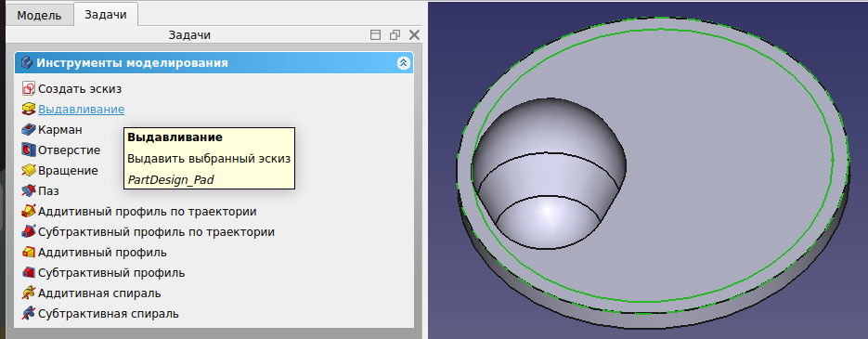This screenshot has width=868, height=339.
Task: Click the Subtractive pipe (Субтрактивный профиль по траектории) icon
Action: 28,232
